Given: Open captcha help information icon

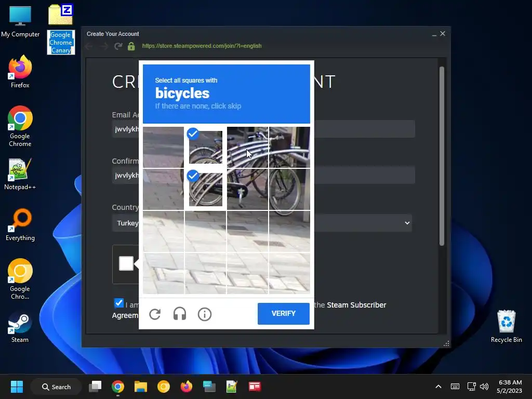Looking at the screenshot, I should coord(205,314).
